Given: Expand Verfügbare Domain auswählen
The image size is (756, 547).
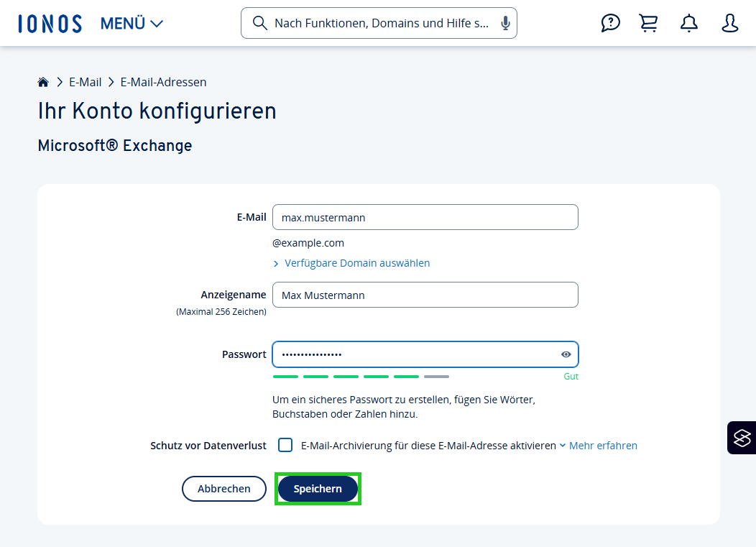Looking at the screenshot, I should click(x=351, y=262).
